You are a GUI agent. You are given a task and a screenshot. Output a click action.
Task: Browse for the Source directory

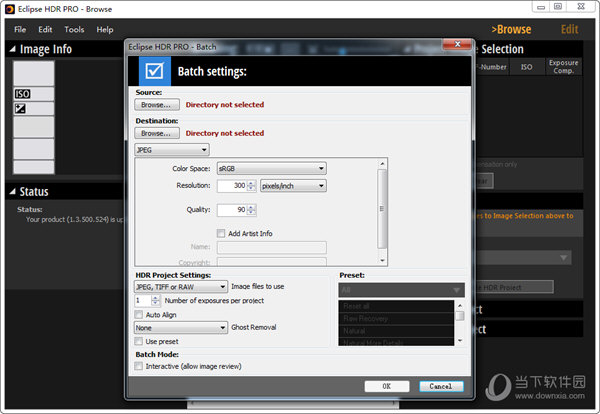[x=157, y=104]
